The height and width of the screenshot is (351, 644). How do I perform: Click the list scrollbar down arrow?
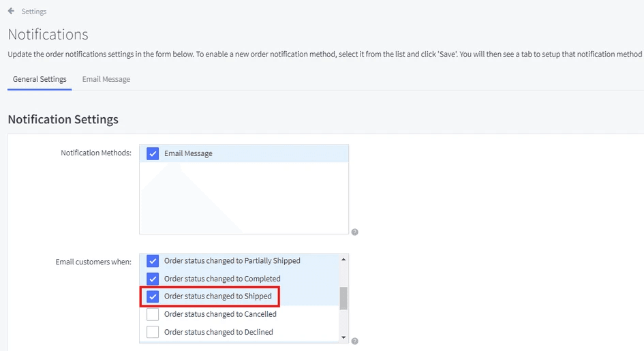click(x=343, y=337)
